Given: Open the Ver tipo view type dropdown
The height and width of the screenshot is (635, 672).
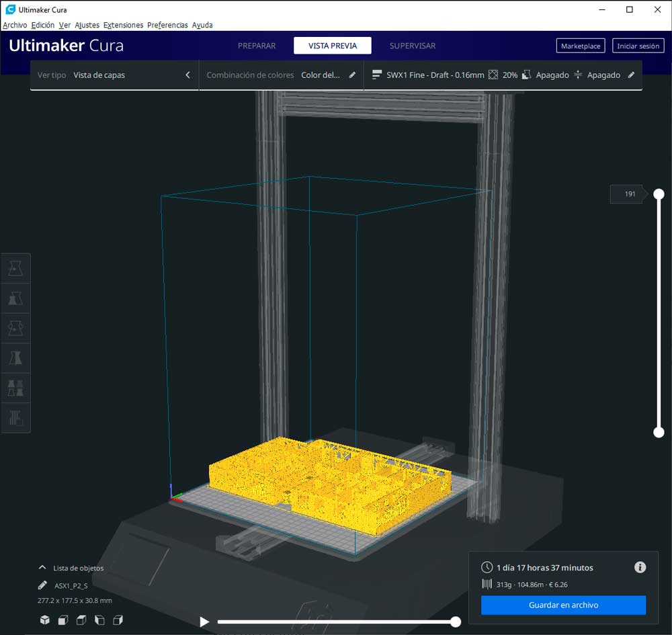Looking at the screenshot, I should click(114, 75).
